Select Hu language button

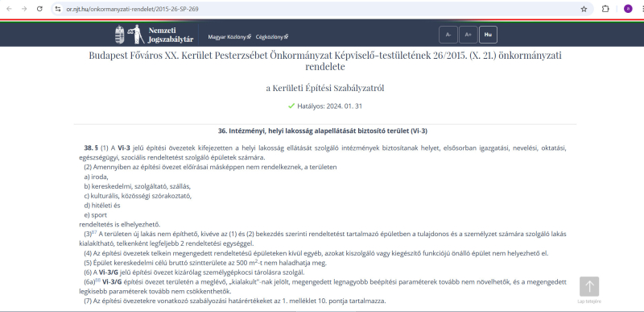488,35
